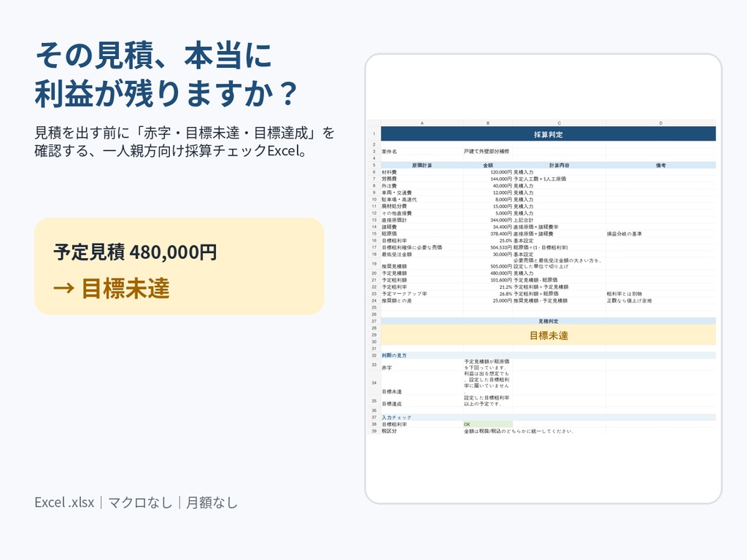This screenshot has width=747, height=560.
Task: Select column B header in the spreadsheet
Action: pyautogui.click(x=487, y=122)
